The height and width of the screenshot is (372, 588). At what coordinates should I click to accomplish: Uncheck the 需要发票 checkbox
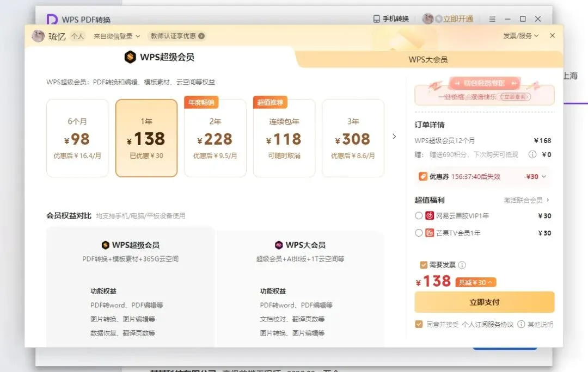point(424,265)
